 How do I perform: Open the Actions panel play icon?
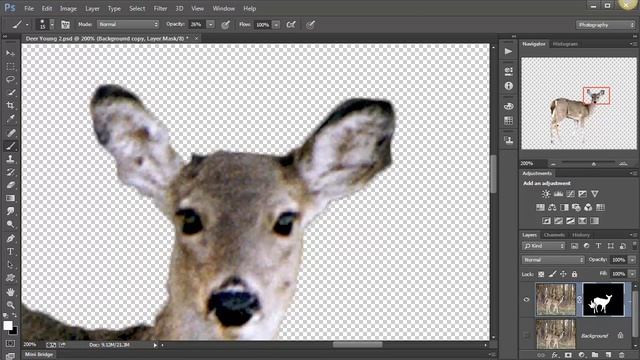tap(508, 51)
